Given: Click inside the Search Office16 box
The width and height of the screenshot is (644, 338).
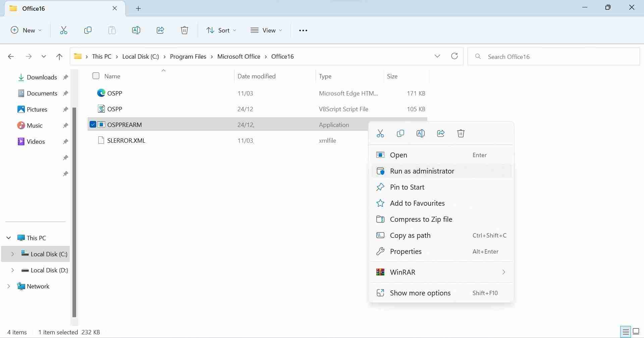Looking at the screenshot, I should [x=537, y=56].
